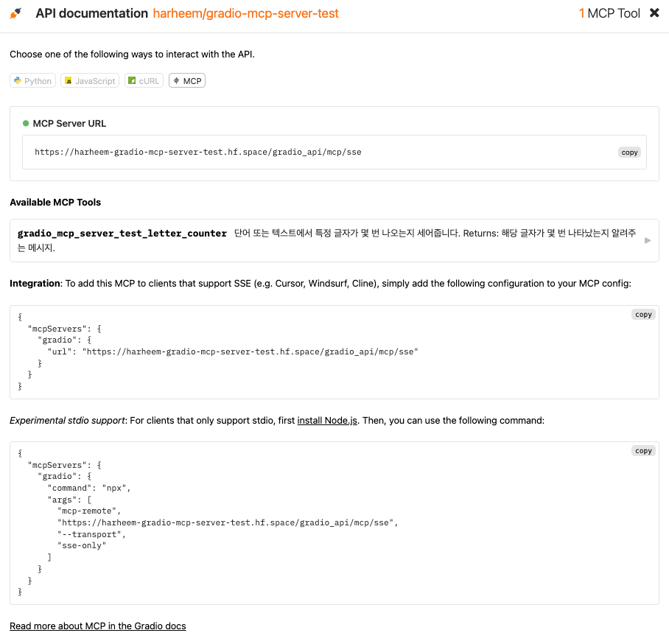This screenshot has width=669, height=644.
Task: Click the green server status dot
Action: (x=26, y=123)
